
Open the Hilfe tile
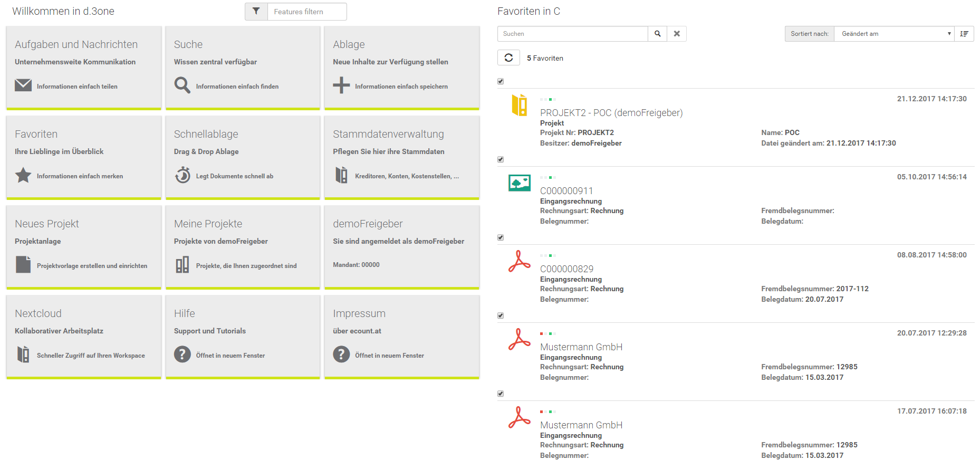[x=243, y=337]
